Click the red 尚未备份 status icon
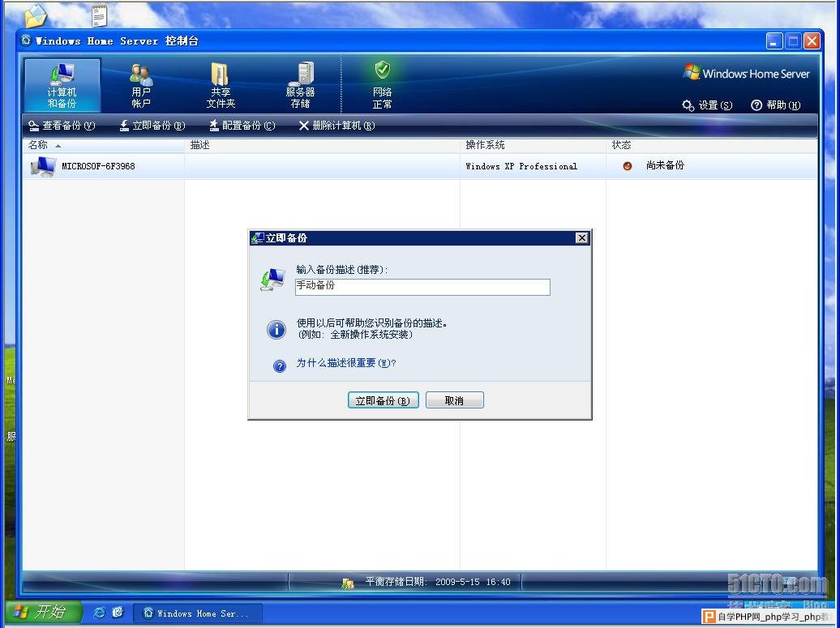This screenshot has width=840, height=628. click(628, 166)
